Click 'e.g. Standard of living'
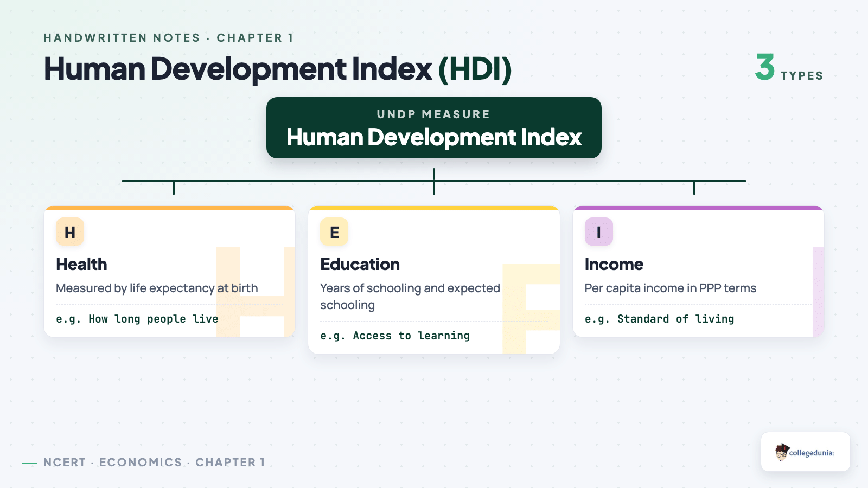The width and height of the screenshot is (868, 488). pyautogui.click(x=660, y=319)
